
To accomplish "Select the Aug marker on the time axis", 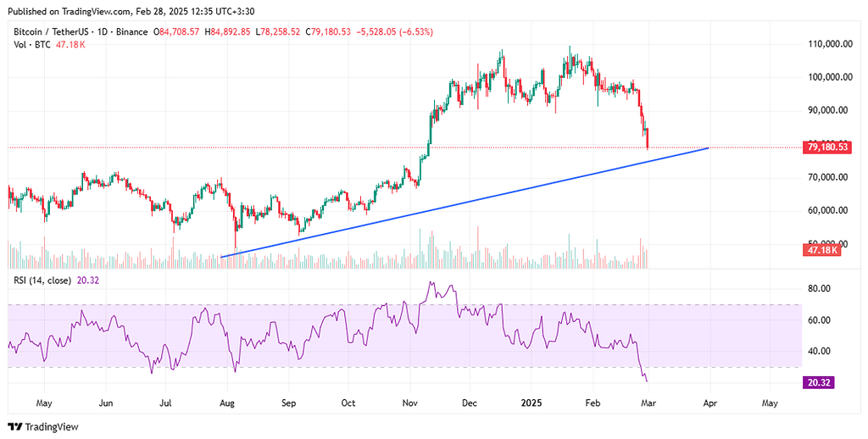I will (x=228, y=403).
